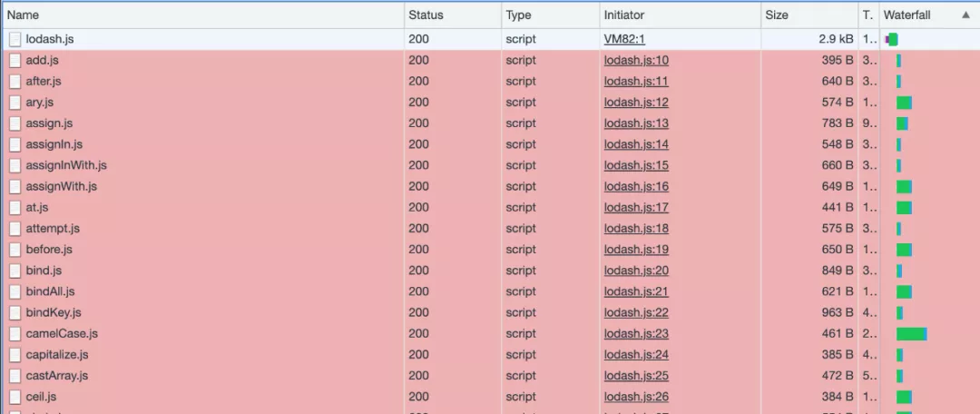Click the 849 B size cell
The width and height of the screenshot is (980, 414).
809,271
